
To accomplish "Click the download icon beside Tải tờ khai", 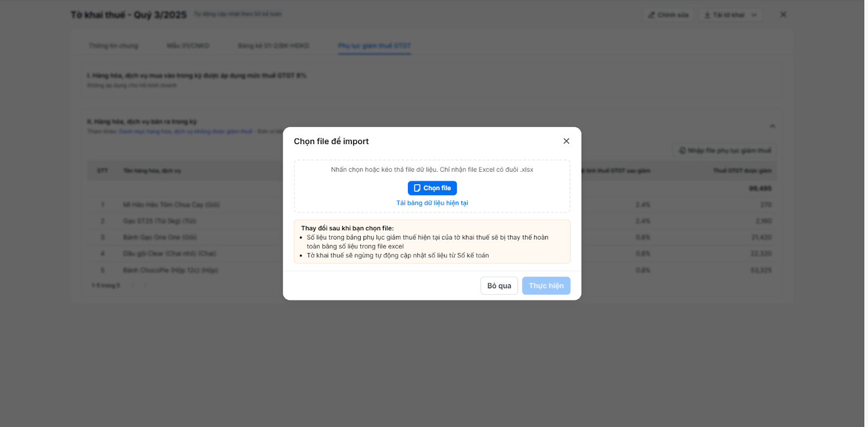I will click(707, 15).
